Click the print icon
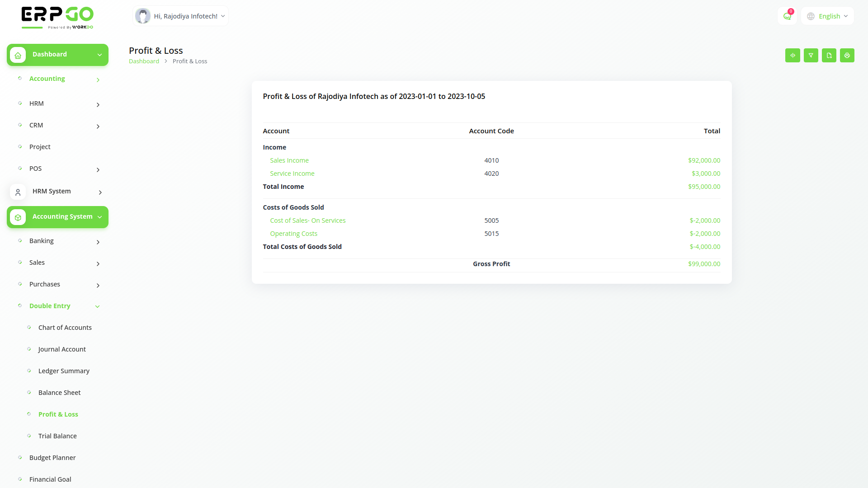Image resolution: width=868 pixels, height=488 pixels. [847, 55]
